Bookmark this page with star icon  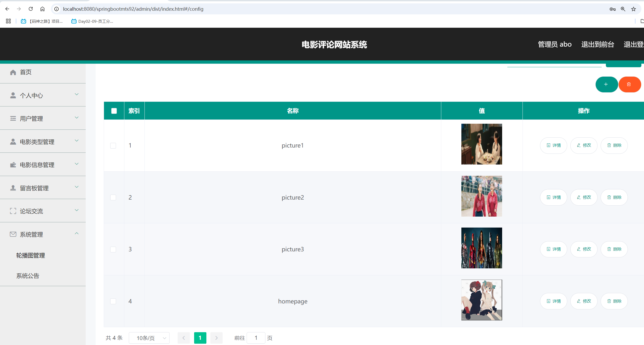pos(634,9)
